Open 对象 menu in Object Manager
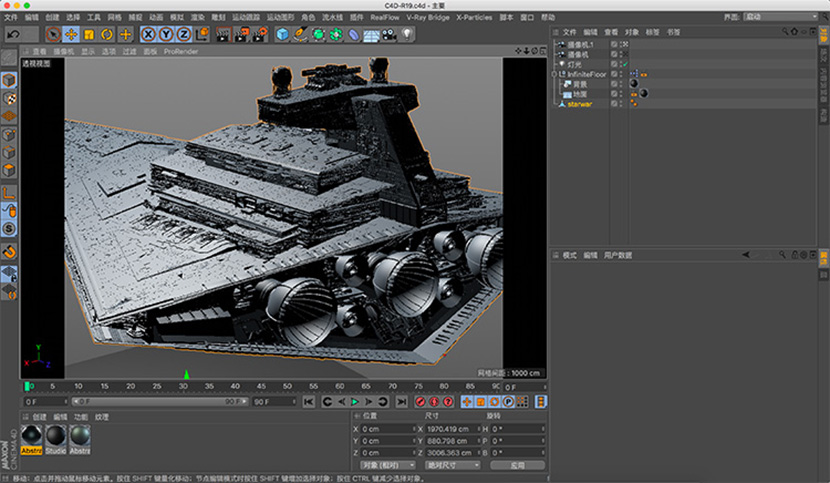 click(631, 32)
